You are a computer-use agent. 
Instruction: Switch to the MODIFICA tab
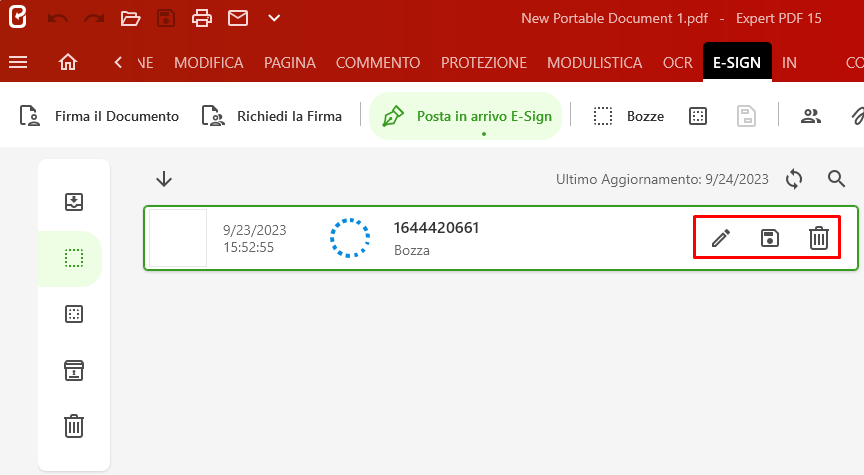(209, 63)
